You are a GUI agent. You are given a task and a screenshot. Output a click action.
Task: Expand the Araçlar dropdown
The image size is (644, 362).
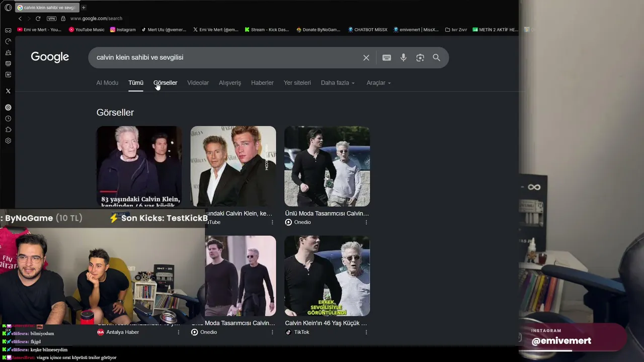click(378, 83)
